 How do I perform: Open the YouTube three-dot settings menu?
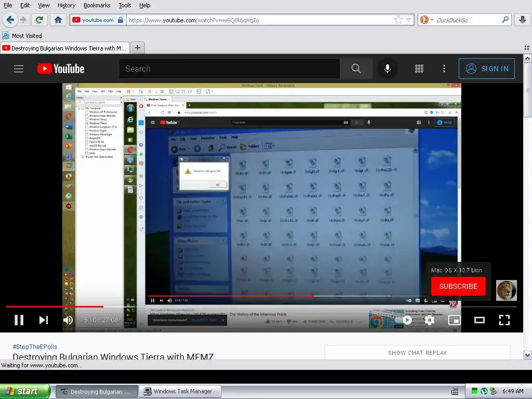pos(444,69)
